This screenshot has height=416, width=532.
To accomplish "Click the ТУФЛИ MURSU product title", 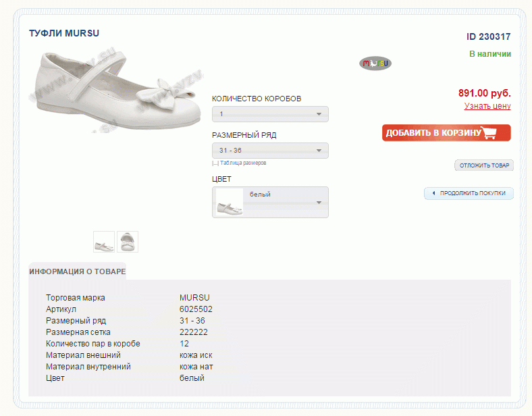I will pyautogui.click(x=64, y=33).
